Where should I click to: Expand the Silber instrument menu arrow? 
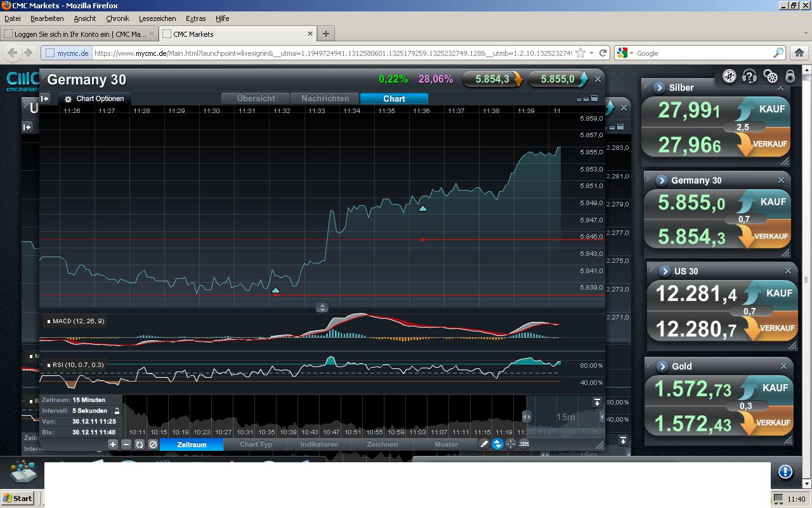point(659,88)
